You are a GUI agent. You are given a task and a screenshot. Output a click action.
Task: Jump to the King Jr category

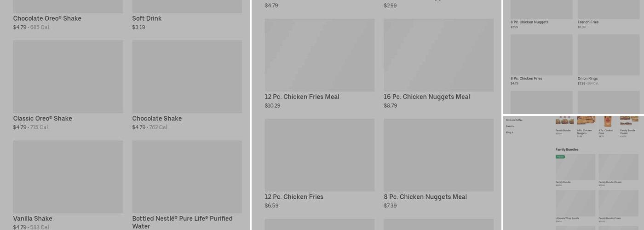coord(509,132)
